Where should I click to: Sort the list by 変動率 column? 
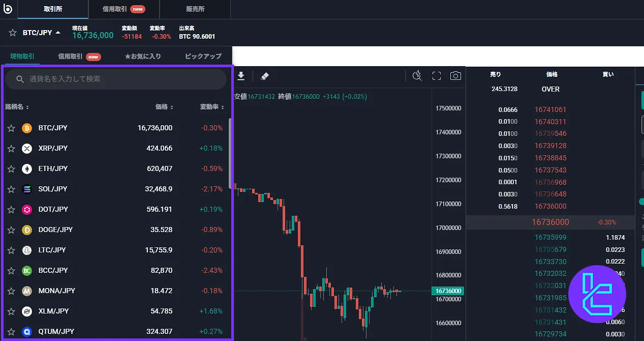(x=212, y=107)
